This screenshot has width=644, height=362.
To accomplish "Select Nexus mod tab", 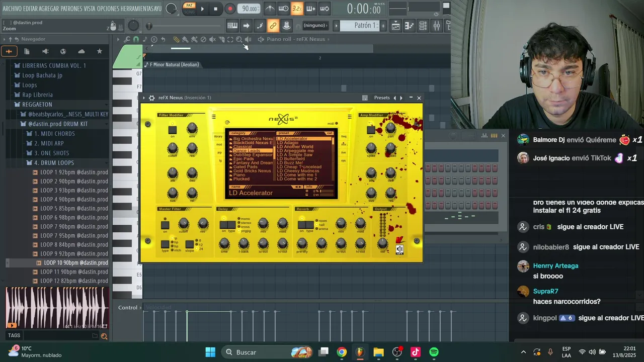I will (x=219, y=144).
